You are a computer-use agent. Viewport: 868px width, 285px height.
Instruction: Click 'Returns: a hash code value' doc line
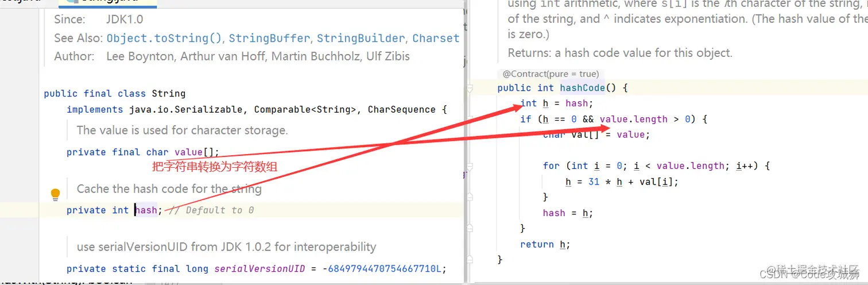[x=620, y=53]
